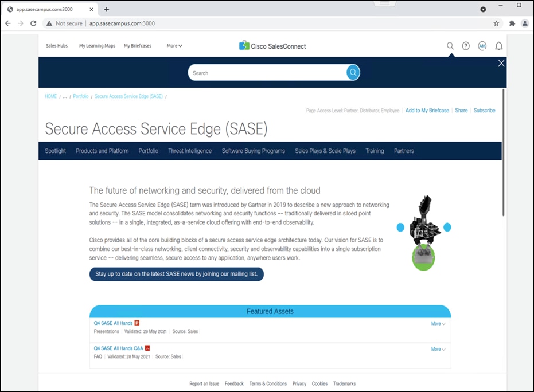This screenshot has height=392, width=534.
Task: Close the app.sasecampus.com browser tab
Action: click(91, 10)
